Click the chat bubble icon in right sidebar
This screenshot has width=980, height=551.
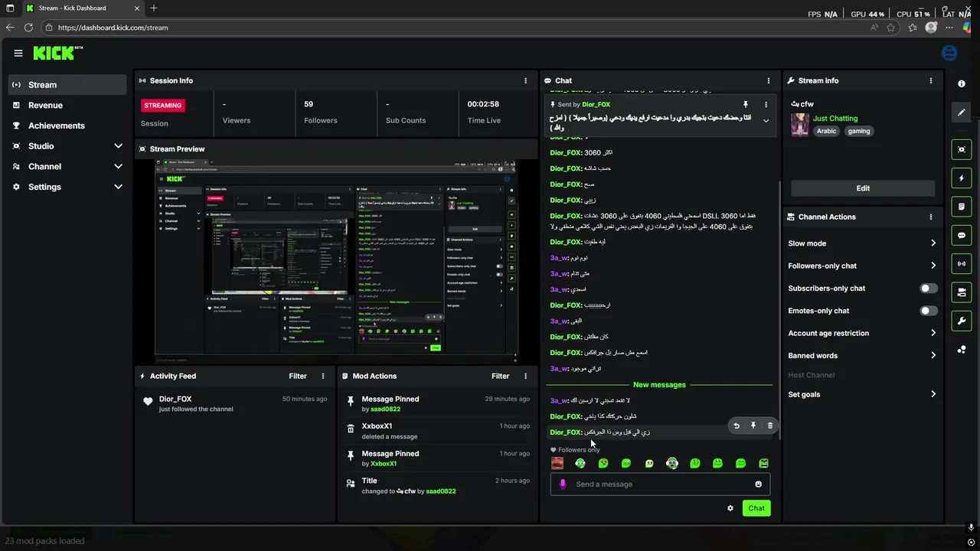point(962,235)
